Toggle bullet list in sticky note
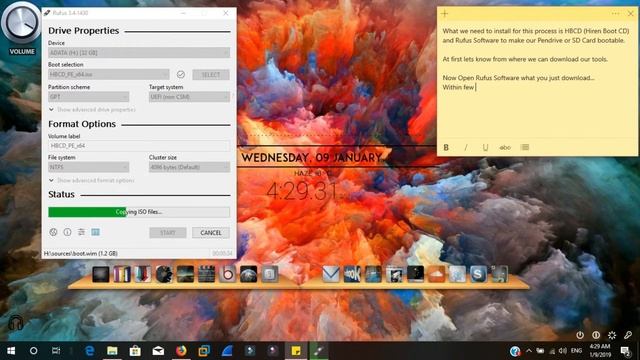 pos(525,147)
